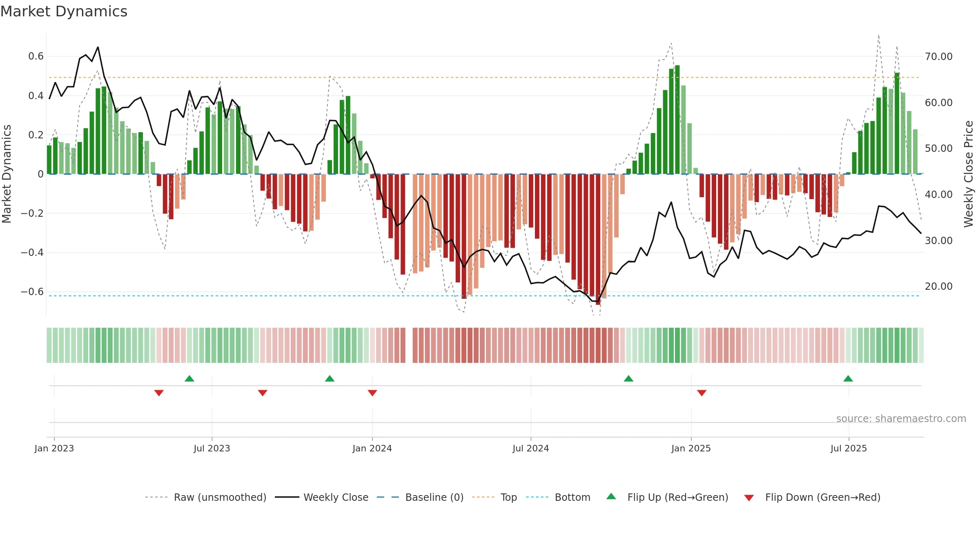Click the −0.6 left axis label
Image resolution: width=980 pixels, height=551 pixels.
pyautogui.click(x=32, y=292)
